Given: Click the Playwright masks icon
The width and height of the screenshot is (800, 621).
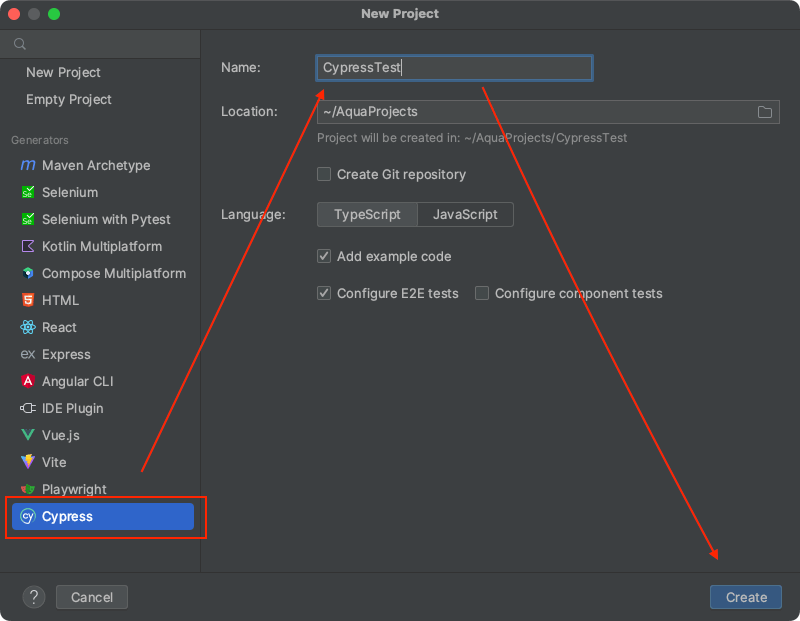Looking at the screenshot, I should (x=28, y=489).
